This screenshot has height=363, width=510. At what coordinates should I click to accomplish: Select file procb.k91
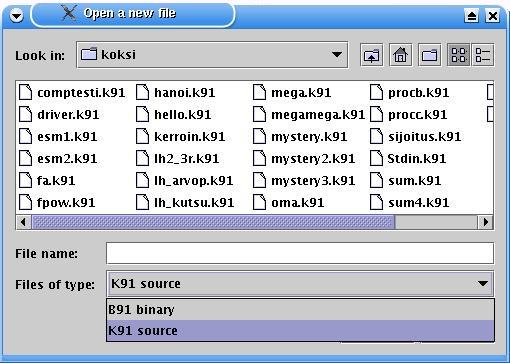tap(410, 92)
